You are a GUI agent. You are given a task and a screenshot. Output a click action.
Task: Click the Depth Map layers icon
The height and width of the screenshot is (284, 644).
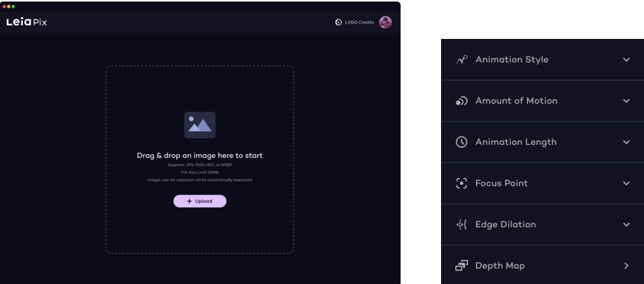click(x=462, y=266)
